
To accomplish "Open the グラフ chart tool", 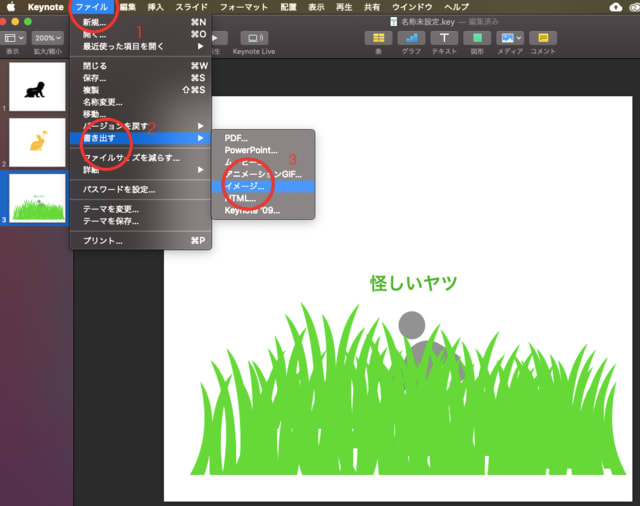I will pos(410,38).
